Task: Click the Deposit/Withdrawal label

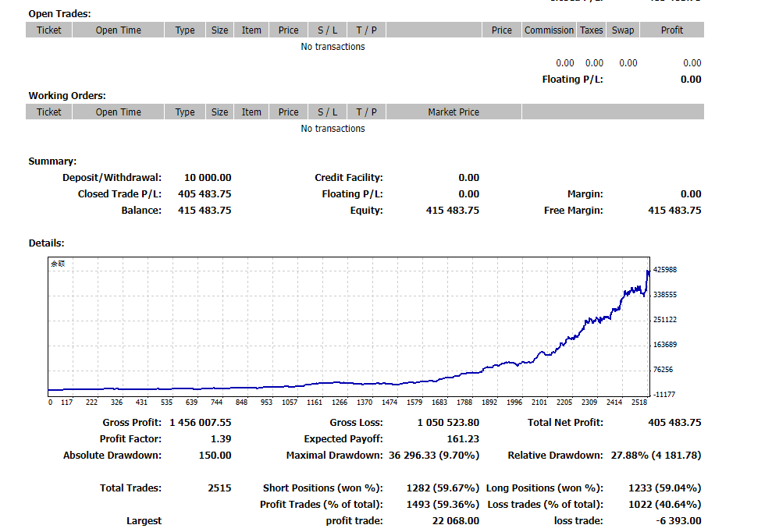Action: click(112, 177)
